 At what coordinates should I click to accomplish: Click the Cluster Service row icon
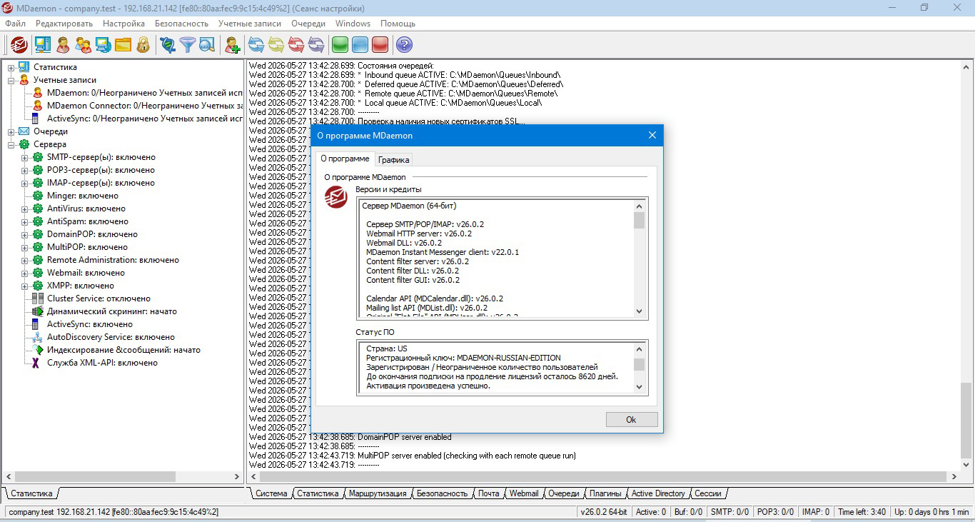pyautogui.click(x=37, y=298)
